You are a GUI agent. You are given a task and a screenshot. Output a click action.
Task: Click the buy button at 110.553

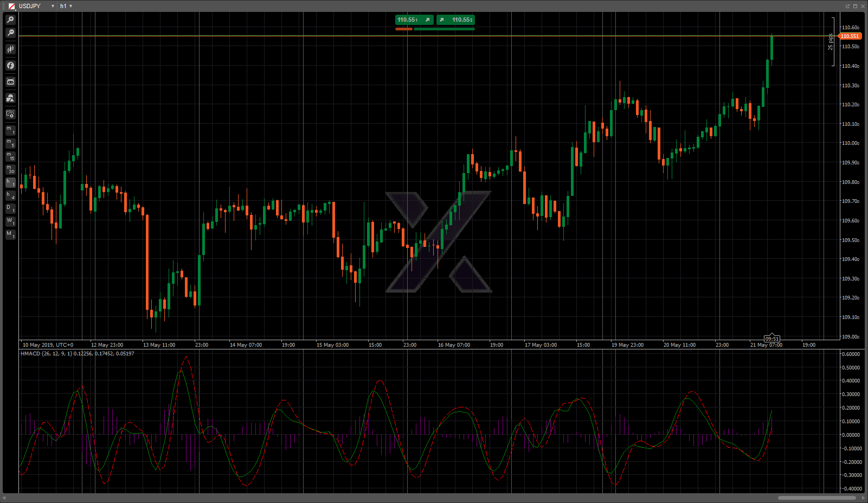pyautogui.click(x=455, y=20)
